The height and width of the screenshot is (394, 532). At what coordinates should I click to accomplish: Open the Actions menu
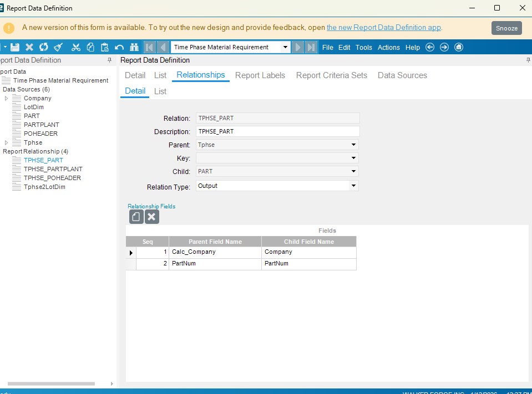pos(388,48)
